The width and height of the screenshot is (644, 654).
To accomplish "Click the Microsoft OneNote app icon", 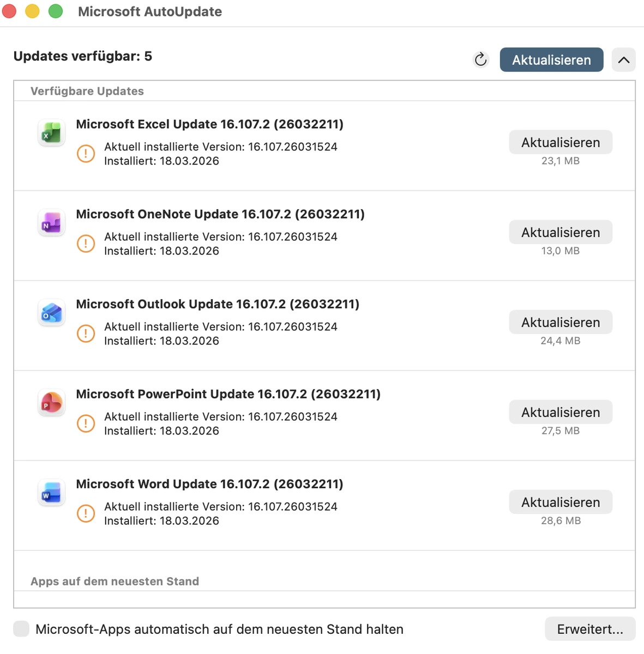I will point(51,223).
